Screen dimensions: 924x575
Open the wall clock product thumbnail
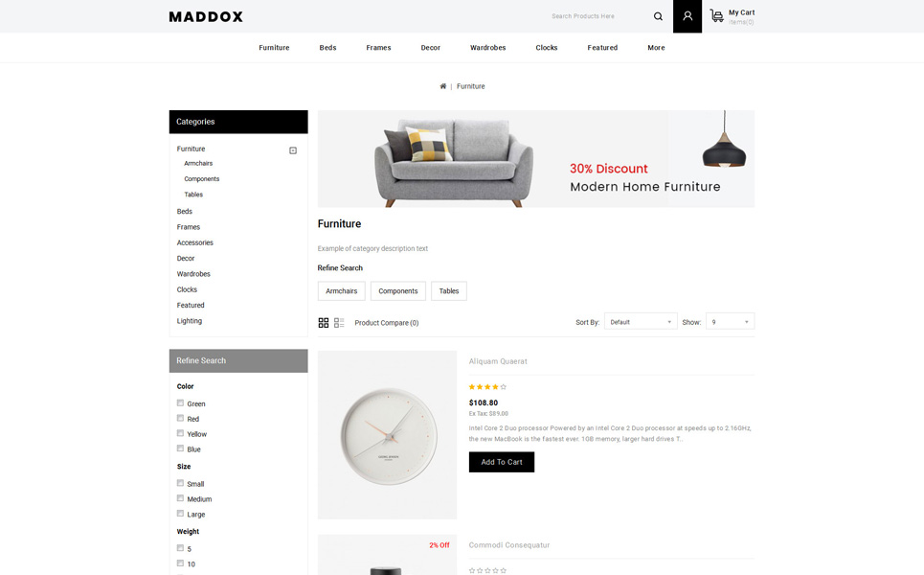[x=387, y=435]
